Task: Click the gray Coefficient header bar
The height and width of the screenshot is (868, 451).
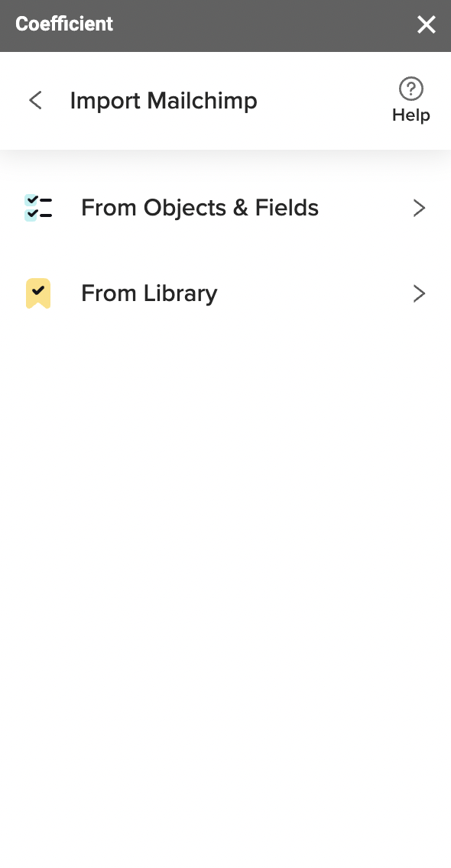Action: (226, 24)
